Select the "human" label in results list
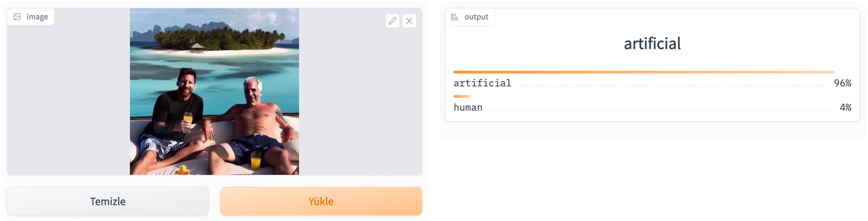The width and height of the screenshot is (868, 221). 468,108
